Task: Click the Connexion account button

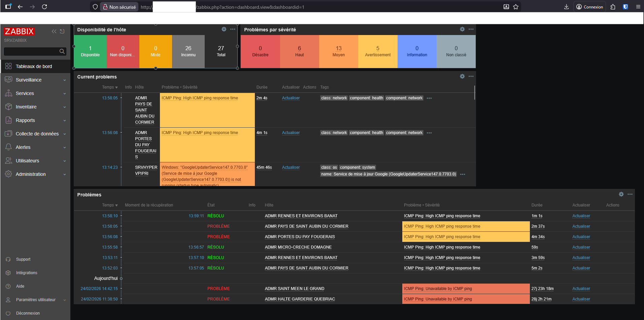Action: pos(590,7)
